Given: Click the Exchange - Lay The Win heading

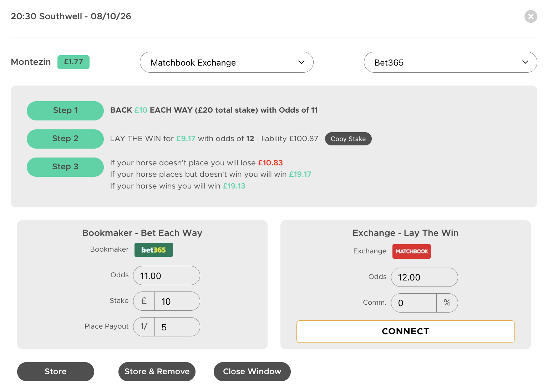Looking at the screenshot, I should [x=406, y=233].
